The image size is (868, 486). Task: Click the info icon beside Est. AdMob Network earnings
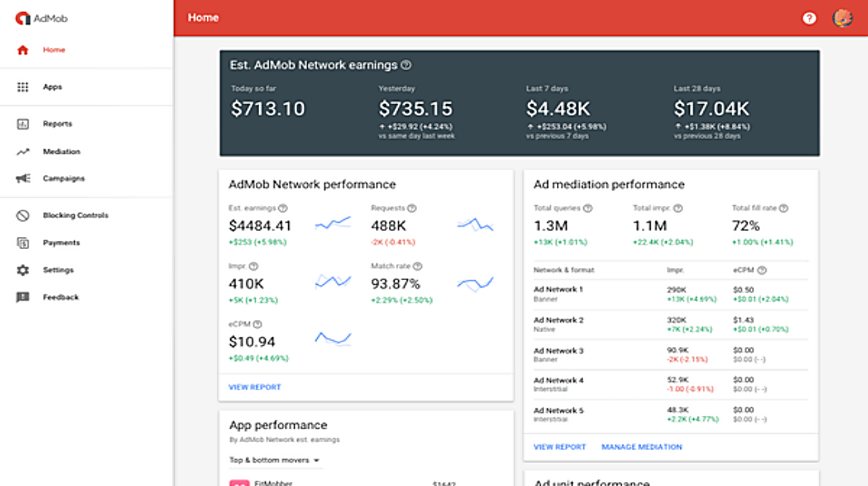pyautogui.click(x=406, y=65)
